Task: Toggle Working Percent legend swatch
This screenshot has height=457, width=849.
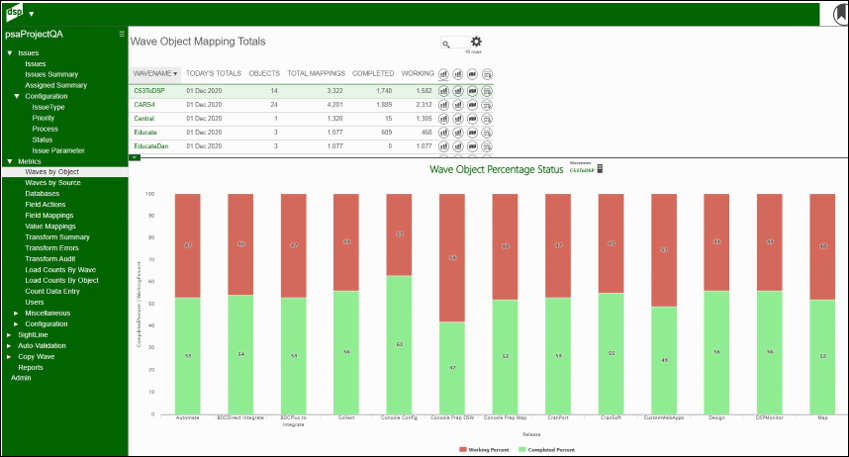Action: pos(462,449)
